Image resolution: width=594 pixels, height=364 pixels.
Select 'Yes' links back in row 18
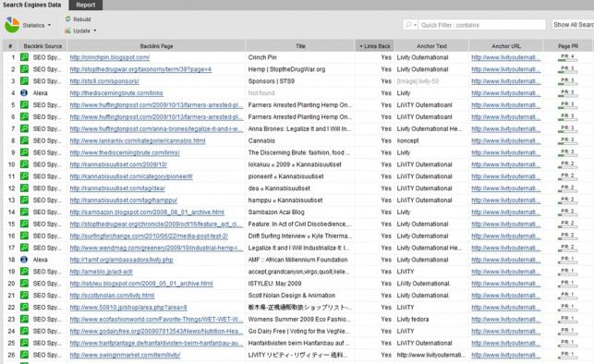[386, 260]
